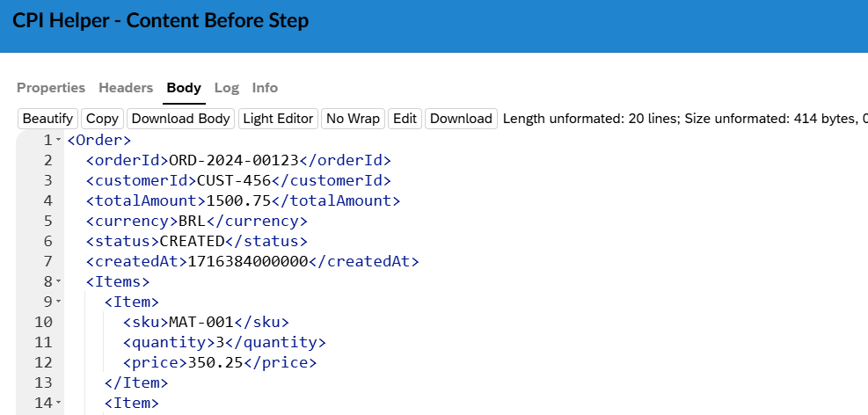Open the Properties tab
Image resolution: width=868 pixels, height=415 pixels.
point(51,88)
